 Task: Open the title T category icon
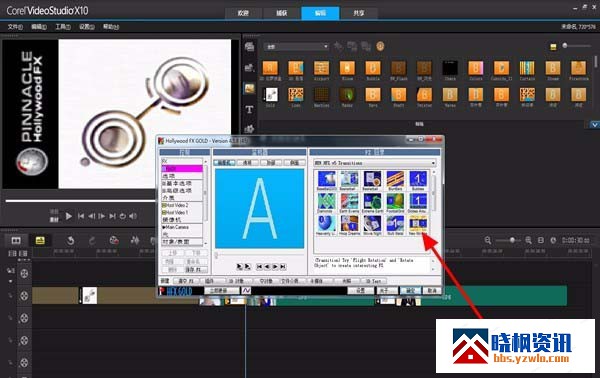point(249,109)
